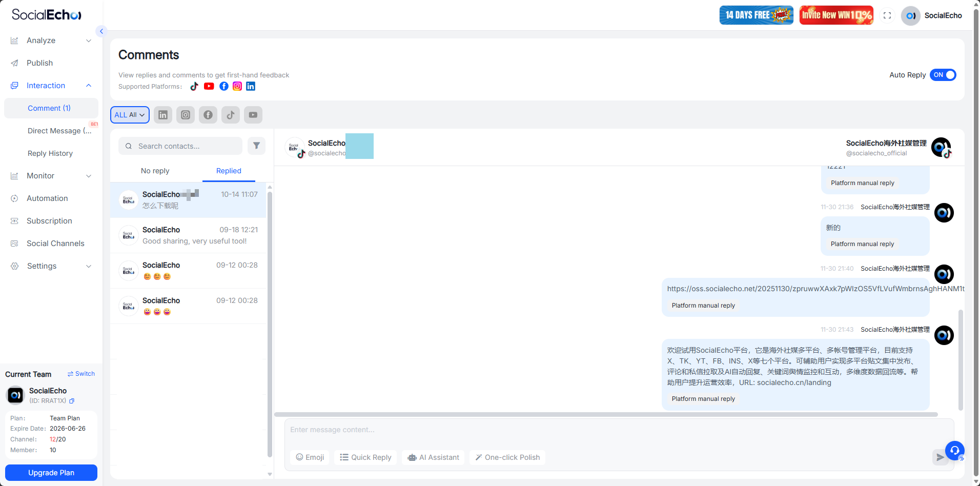The image size is (980, 486).
Task: Click the Search contacts input field
Action: coord(180,146)
